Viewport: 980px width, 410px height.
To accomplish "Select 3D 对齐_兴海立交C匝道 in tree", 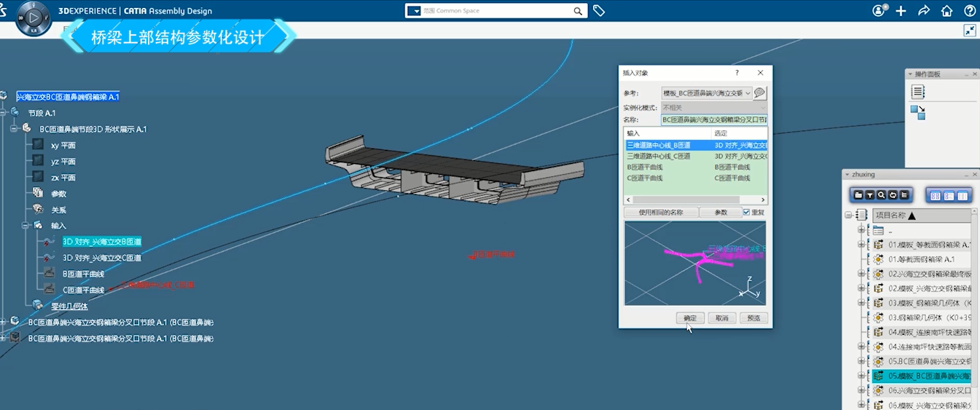I will point(101,258).
